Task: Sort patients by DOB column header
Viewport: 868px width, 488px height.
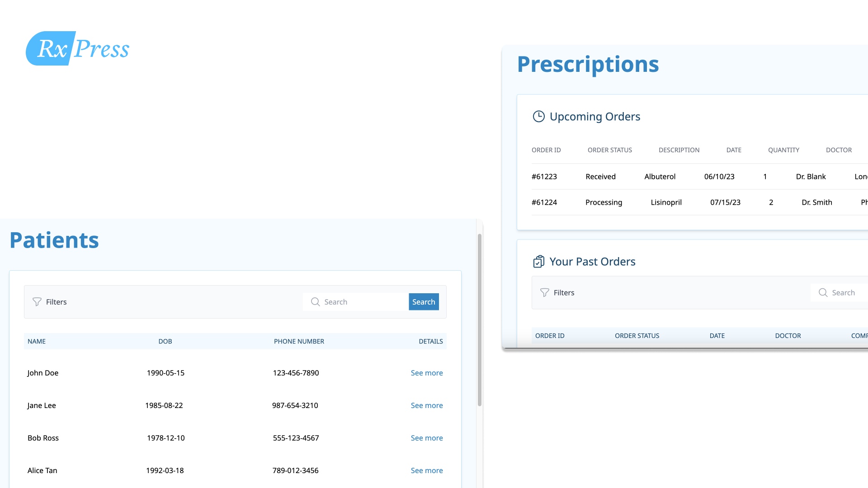Action: 165,341
